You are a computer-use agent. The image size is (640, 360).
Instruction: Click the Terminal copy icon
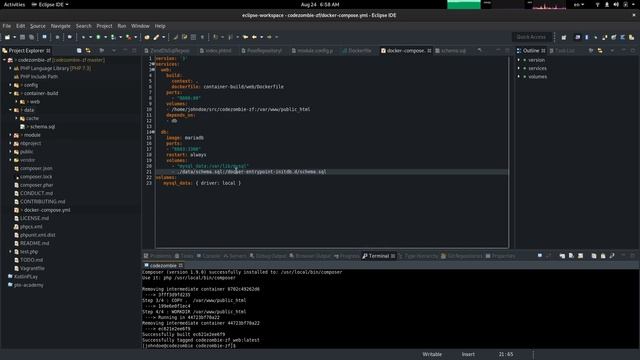click(x=594, y=256)
